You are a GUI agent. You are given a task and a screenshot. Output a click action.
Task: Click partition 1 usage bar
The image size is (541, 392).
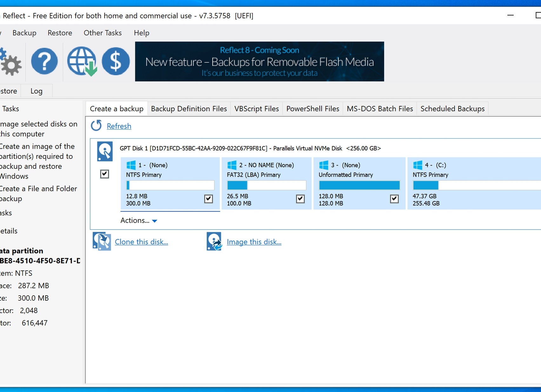coord(170,185)
